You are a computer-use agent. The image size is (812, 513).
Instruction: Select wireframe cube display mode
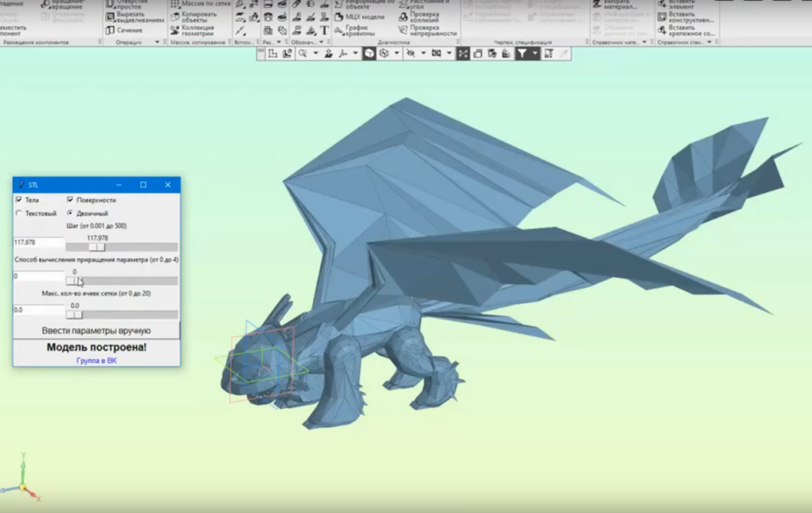pos(384,54)
